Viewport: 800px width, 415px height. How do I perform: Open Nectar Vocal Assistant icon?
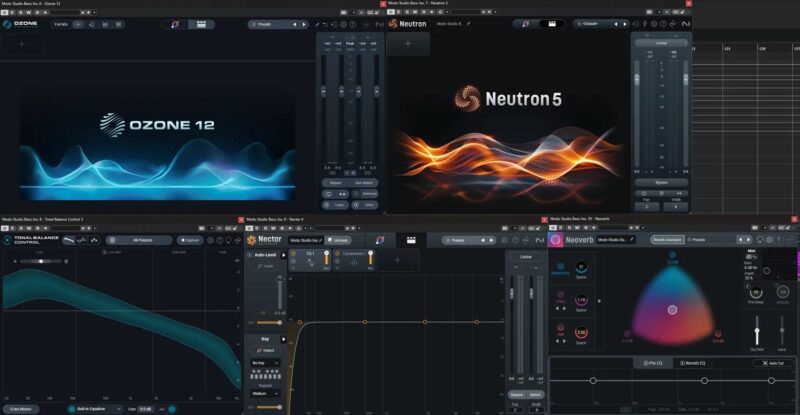tap(380, 240)
